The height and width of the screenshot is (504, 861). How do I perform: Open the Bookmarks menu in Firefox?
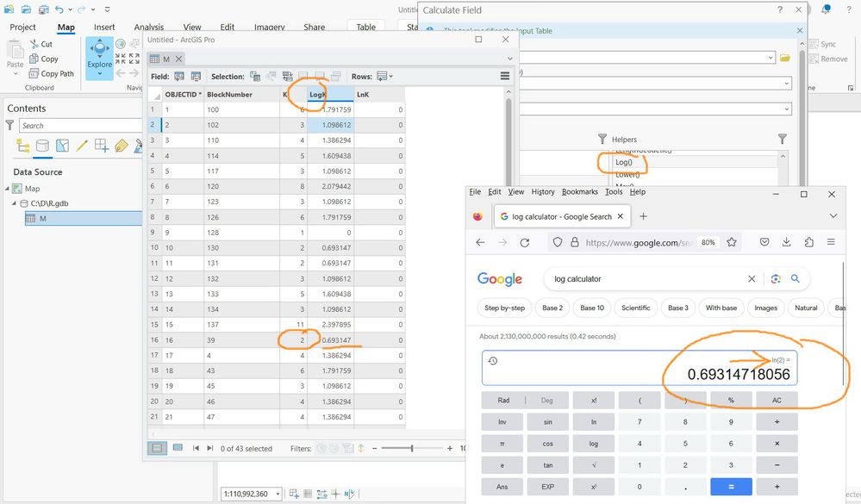pos(579,191)
